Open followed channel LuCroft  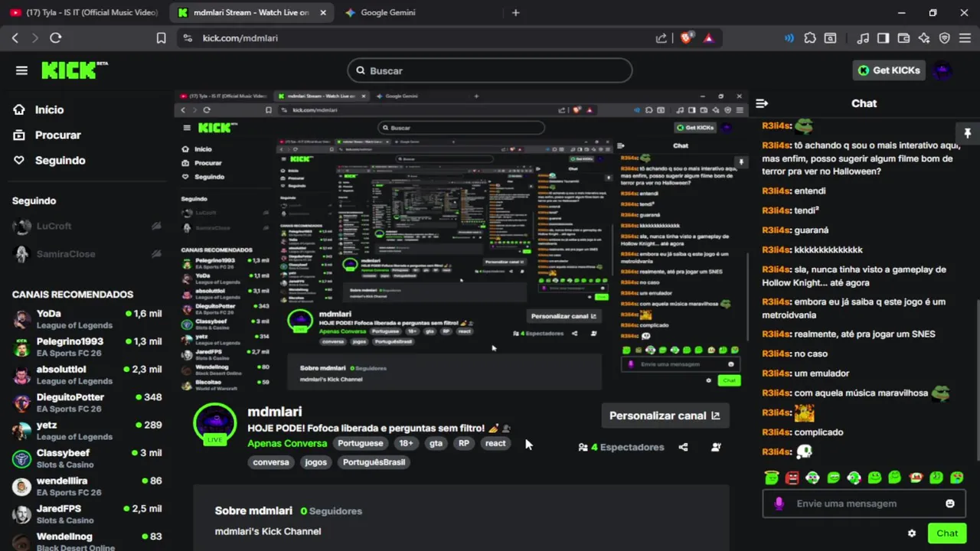click(x=88, y=227)
